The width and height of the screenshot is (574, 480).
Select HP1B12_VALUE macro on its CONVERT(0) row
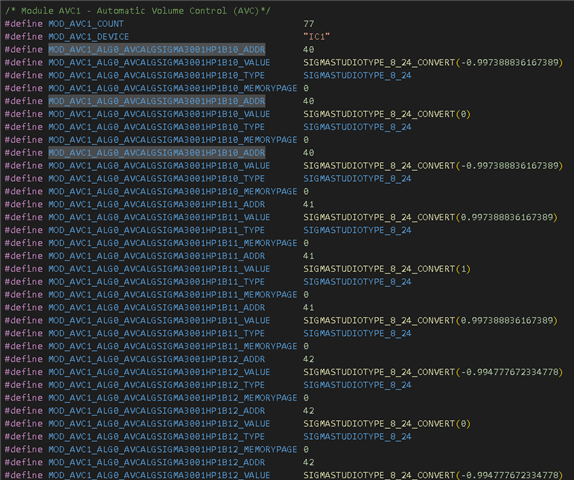(159, 424)
